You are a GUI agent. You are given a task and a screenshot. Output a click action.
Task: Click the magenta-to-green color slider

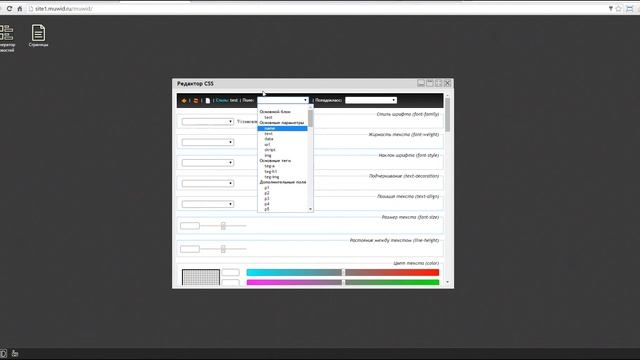pyautogui.click(x=343, y=282)
